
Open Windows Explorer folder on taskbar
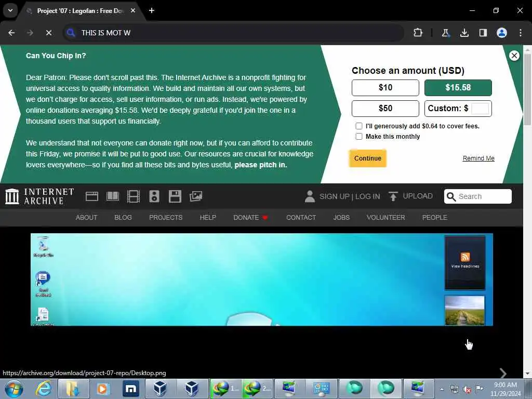pos(74,389)
